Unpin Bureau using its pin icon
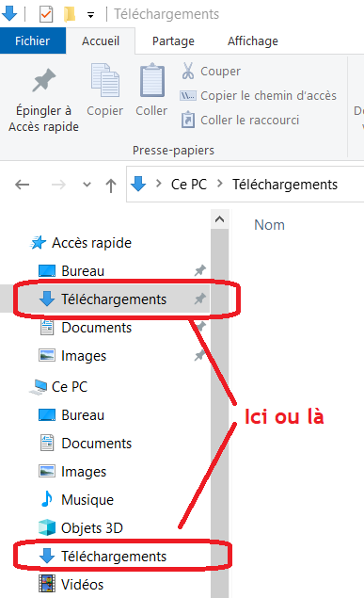364x598 pixels. 200,271
